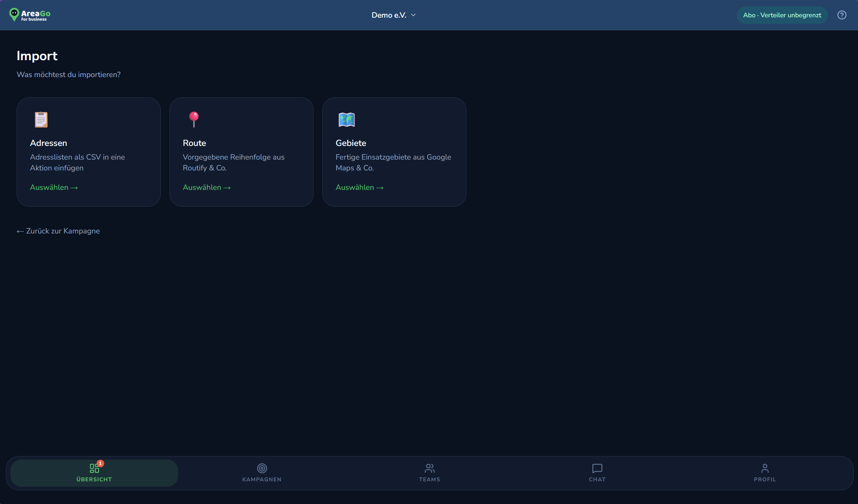Open PROFIL label in bottom nav

point(765,479)
